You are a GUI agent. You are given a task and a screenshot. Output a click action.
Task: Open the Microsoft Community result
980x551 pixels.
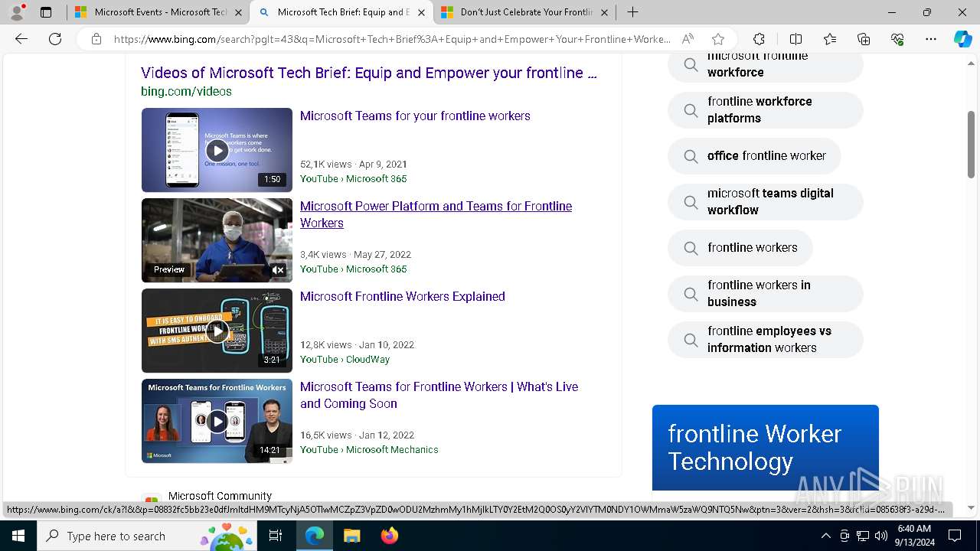click(x=220, y=496)
